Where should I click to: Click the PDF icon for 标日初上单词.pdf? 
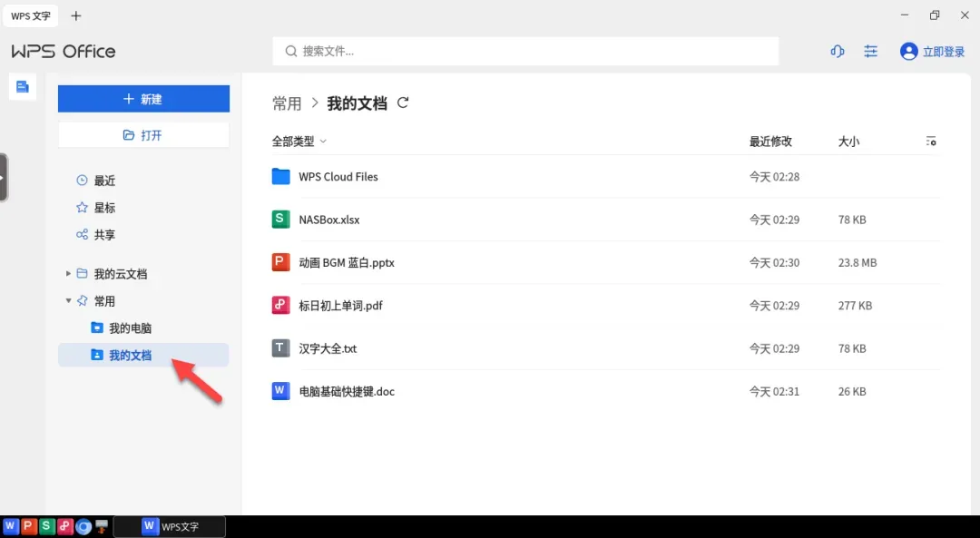click(280, 306)
